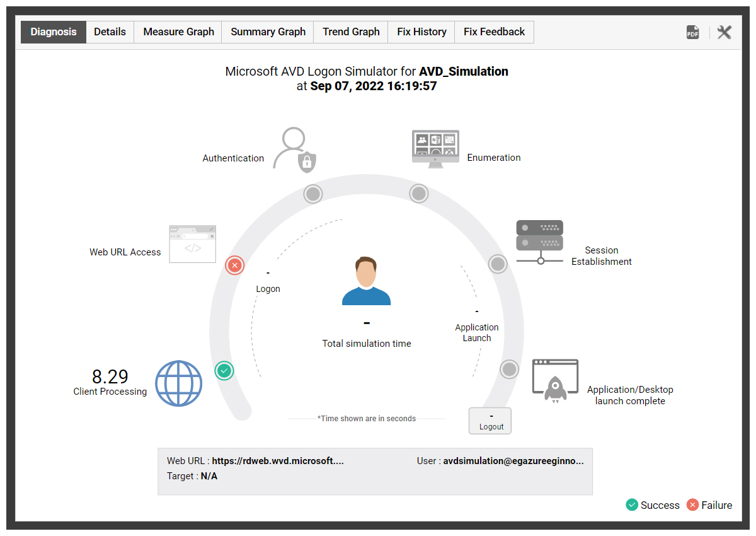756x536 pixels.
Task: Click the Client Processing globe icon
Action: 179,383
